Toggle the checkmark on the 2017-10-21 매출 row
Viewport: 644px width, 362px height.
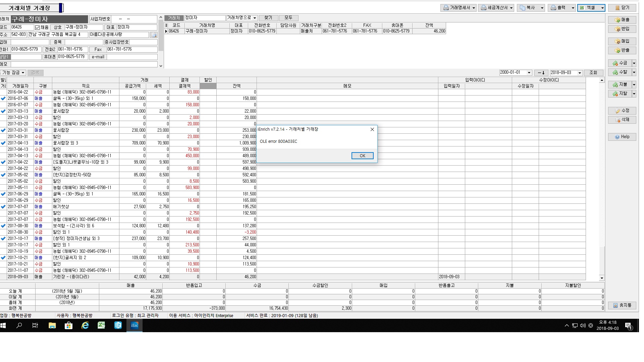(3, 258)
